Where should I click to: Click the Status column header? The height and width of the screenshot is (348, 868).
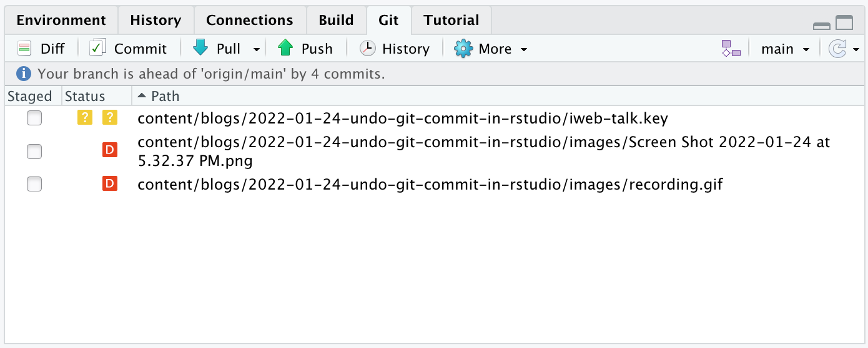coord(85,96)
